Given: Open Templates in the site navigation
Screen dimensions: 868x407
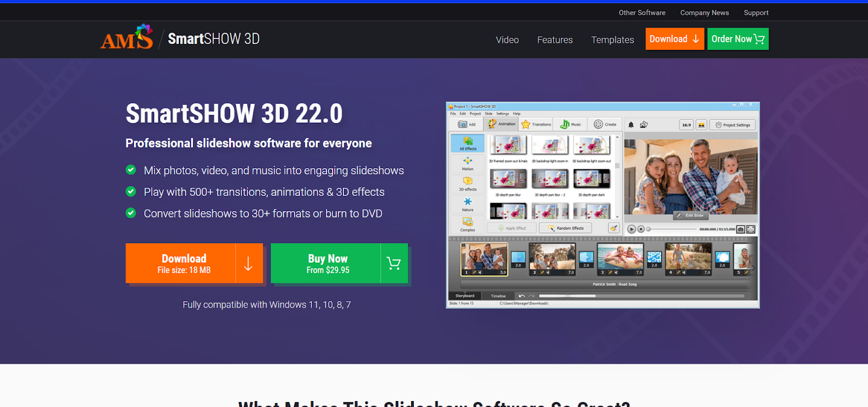Looking at the screenshot, I should tap(612, 40).
